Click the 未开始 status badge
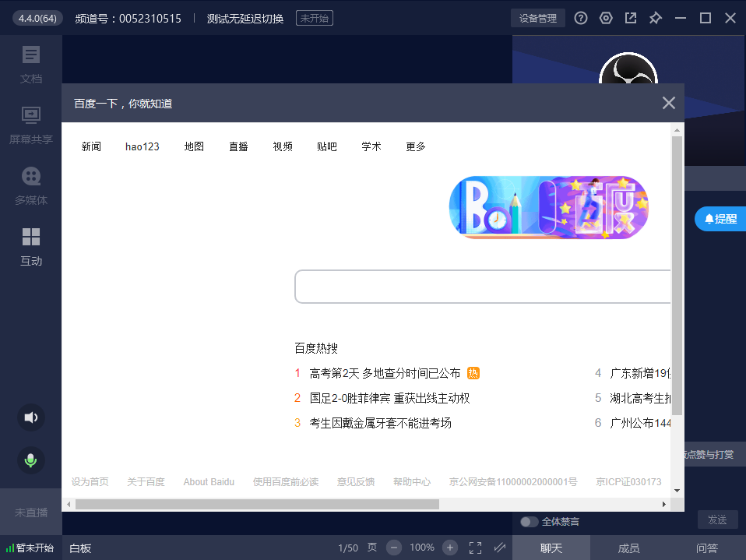The height and width of the screenshot is (560, 746). pyautogui.click(x=315, y=18)
